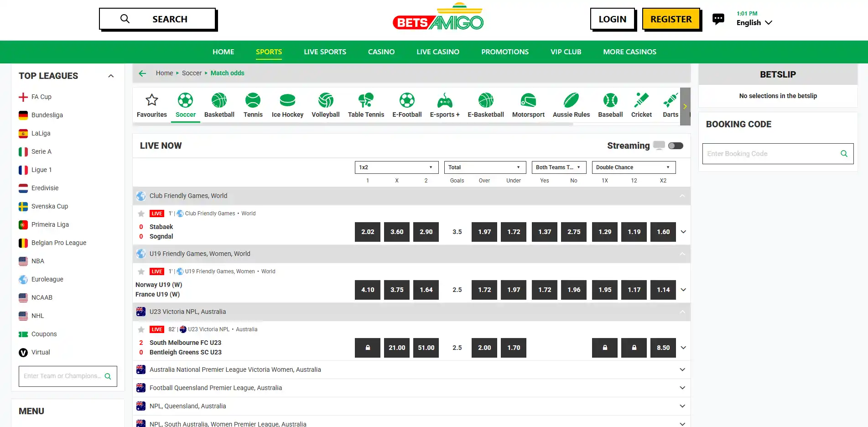868x427 pixels.
Task: Select the Aussie Rules sport icon
Action: pyautogui.click(x=571, y=100)
